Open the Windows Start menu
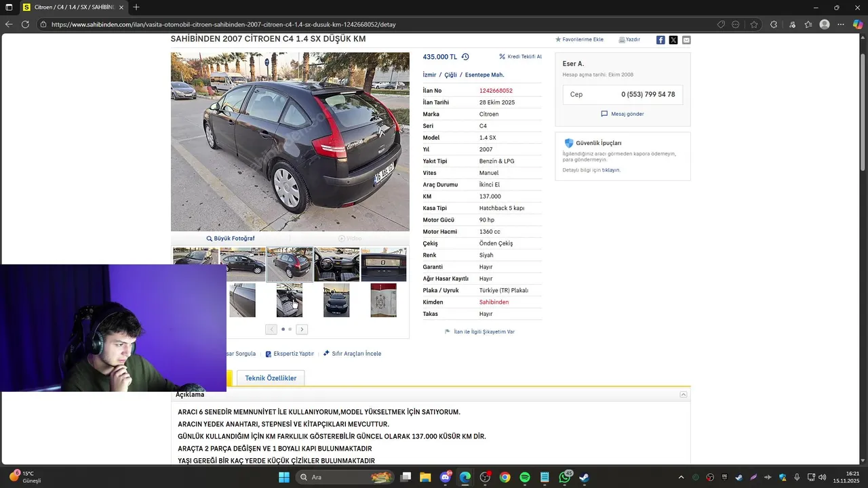The width and height of the screenshot is (868, 488). [284, 477]
